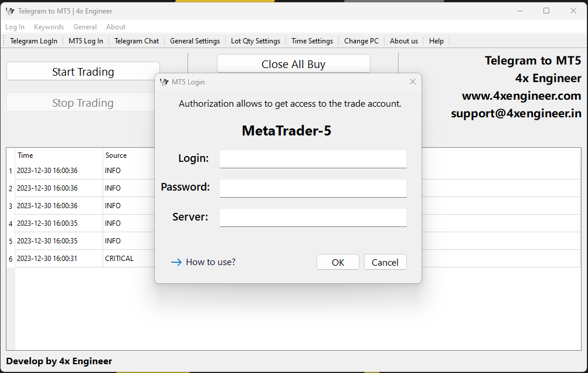
Task: Open the Keywords menu
Action: 49,26
